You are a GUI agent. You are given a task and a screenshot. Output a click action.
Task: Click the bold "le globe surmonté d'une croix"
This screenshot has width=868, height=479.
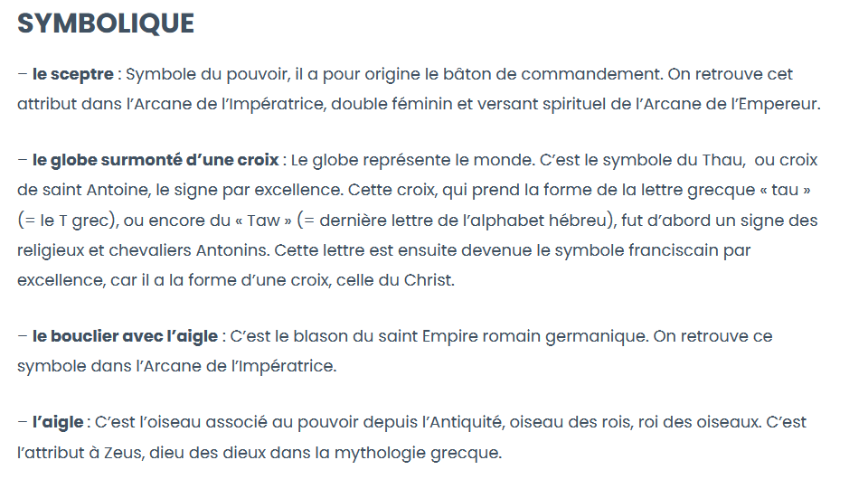pyautogui.click(x=156, y=160)
